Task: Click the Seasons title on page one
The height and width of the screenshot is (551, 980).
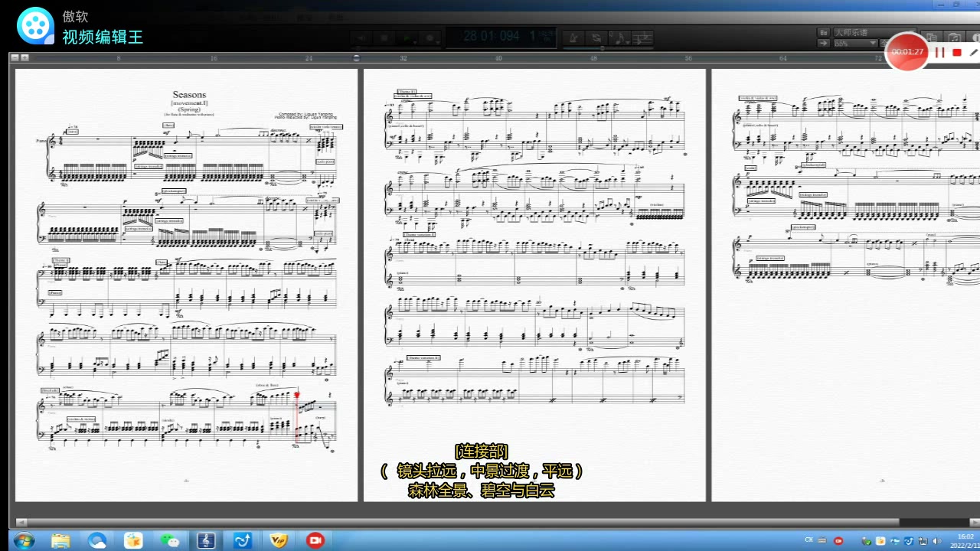Action: point(189,95)
